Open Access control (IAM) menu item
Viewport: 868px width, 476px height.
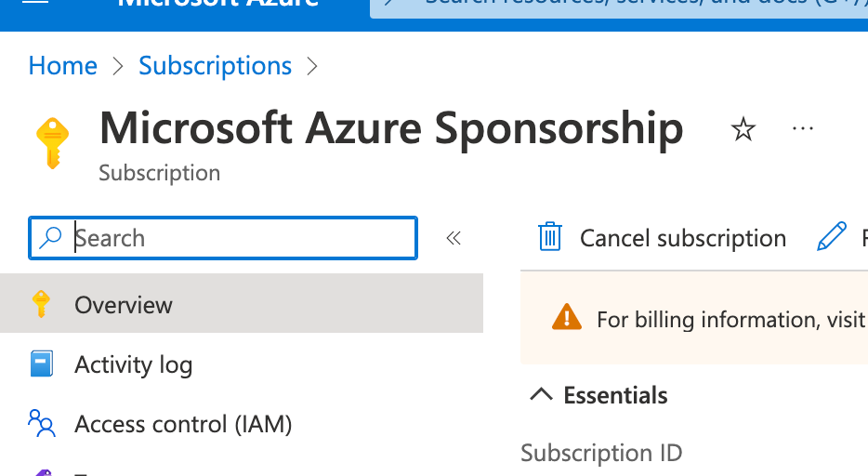[183, 424]
